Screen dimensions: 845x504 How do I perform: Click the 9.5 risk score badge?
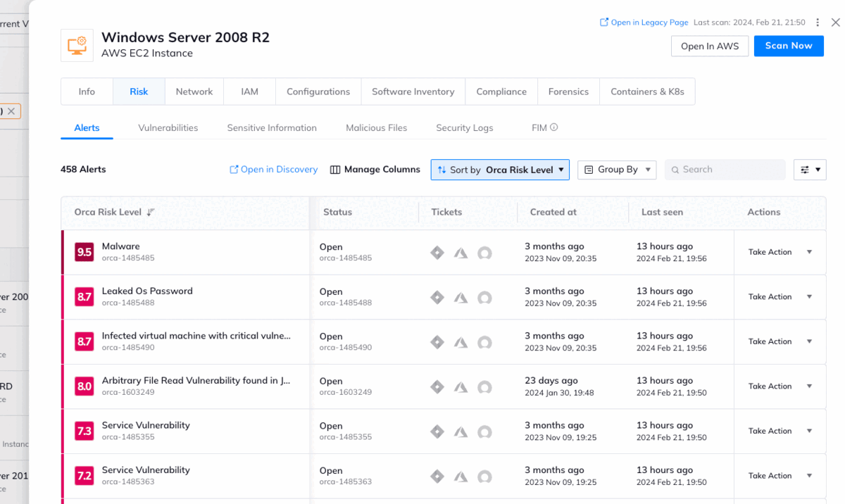click(x=84, y=252)
